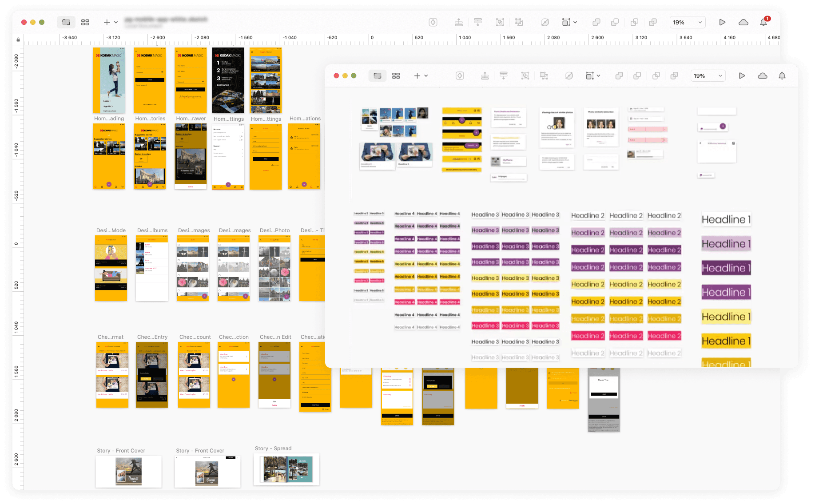Click the dark purple Headline 1 swatch
This screenshot has width=815, height=504.
pos(726,268)
